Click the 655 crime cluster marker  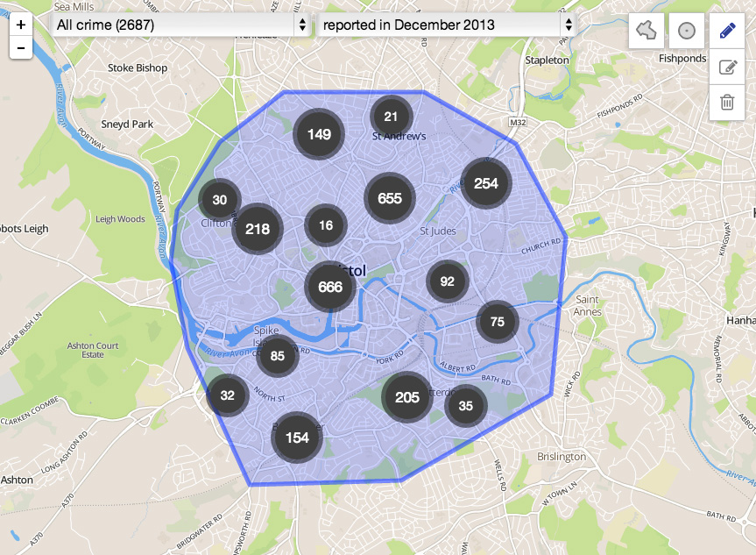[x=390, y=199]
